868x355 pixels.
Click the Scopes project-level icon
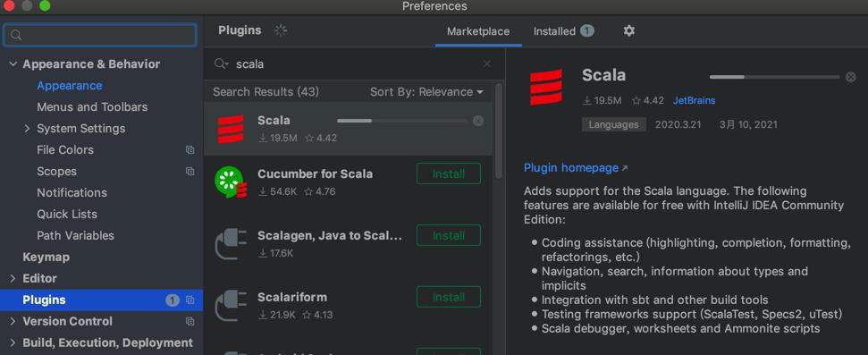point(190,172)
